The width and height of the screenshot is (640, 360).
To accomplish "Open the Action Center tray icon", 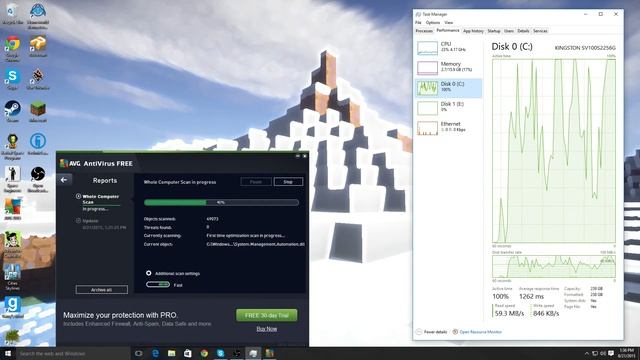I will 611,353.
